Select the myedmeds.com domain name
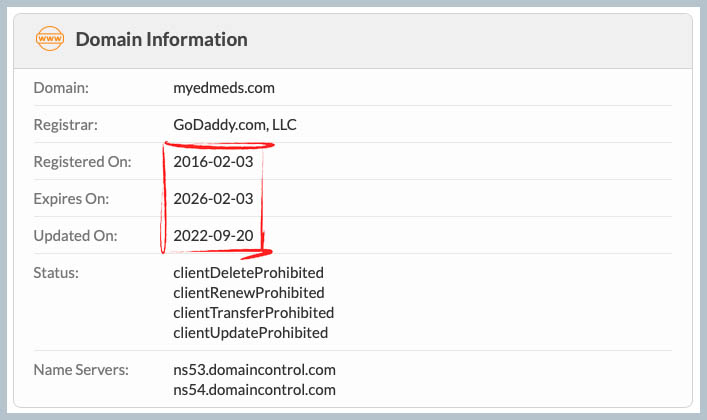Viewport: 707px width, 420px height. [x=224, y=88]
